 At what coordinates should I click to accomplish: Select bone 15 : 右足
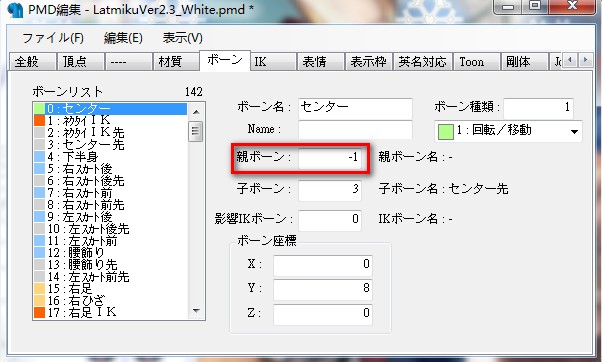click(110, 289)
